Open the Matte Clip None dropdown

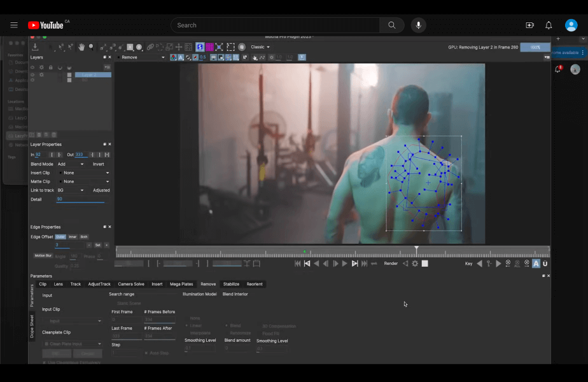pos(85,181)
